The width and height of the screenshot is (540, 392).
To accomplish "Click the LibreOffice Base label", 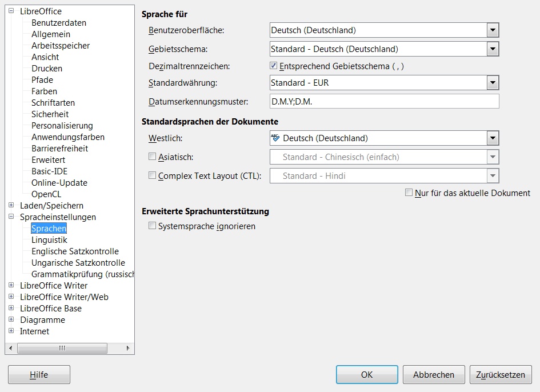I will (51, 309).
